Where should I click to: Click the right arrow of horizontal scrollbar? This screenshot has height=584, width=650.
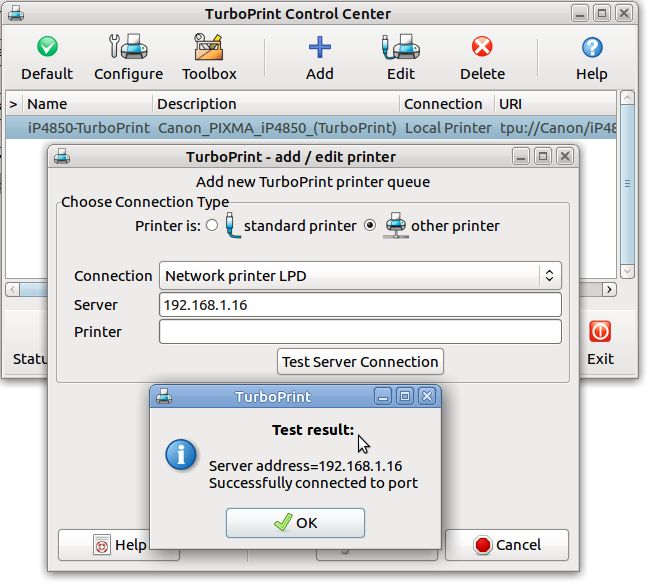click(609, 289)
